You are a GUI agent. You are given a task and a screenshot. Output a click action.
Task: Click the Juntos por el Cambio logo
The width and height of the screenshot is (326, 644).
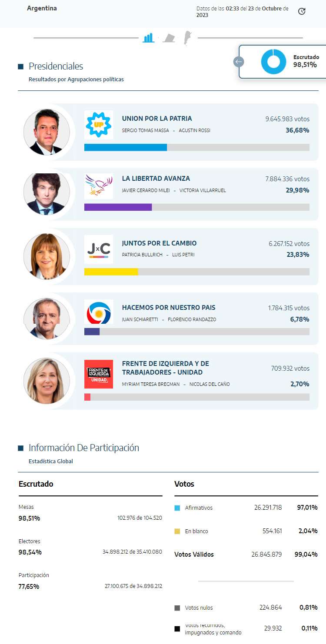[99, 249]
